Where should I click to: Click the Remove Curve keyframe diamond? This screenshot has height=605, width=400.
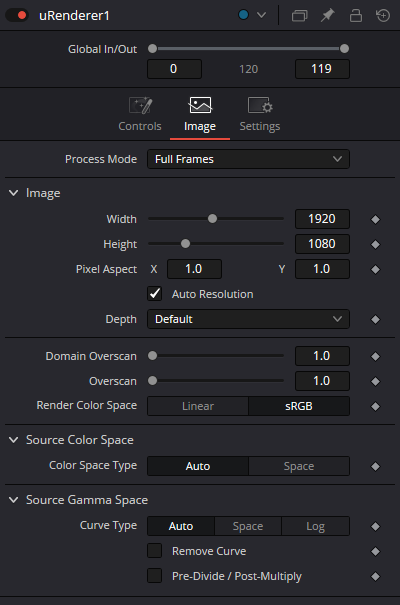[375, 552]
